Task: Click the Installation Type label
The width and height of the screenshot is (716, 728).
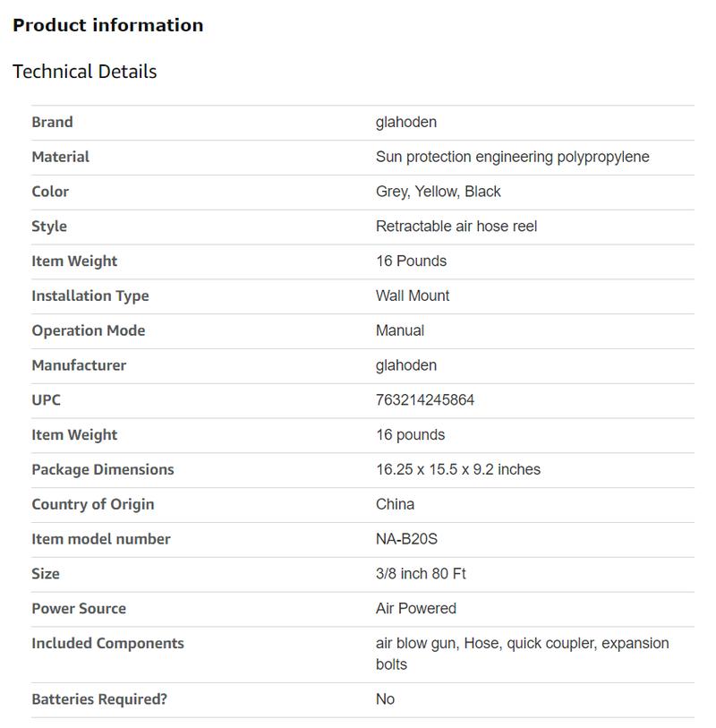Action: 90,295
